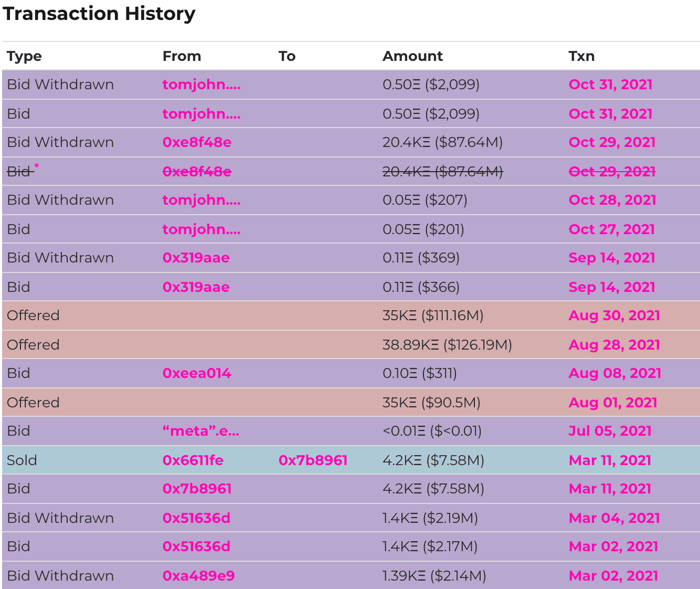
Task: View the Aug 01, 2021 offer transaction
Action: coord(612,403)
